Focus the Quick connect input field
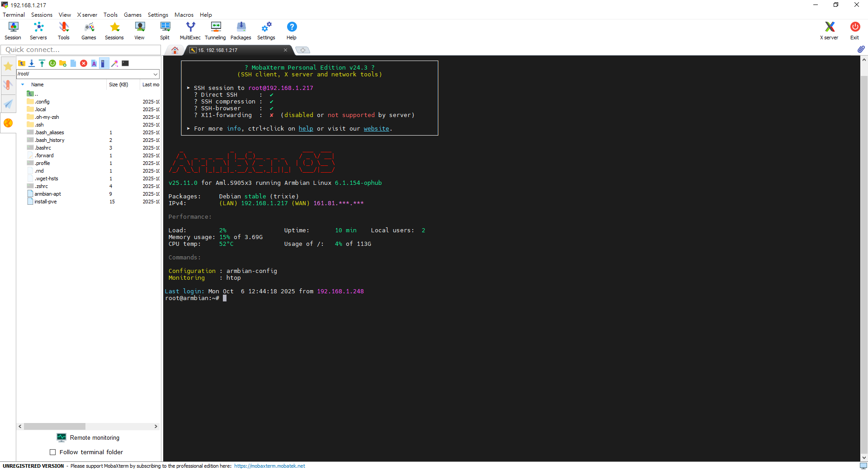The image size is (868, 470). (81, 50)
